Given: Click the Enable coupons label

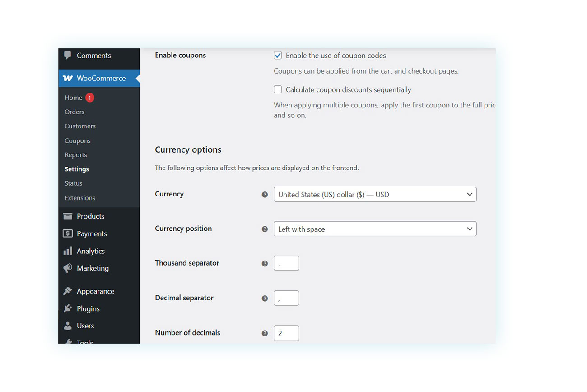Looking at the screenshot, I should 180,55.
